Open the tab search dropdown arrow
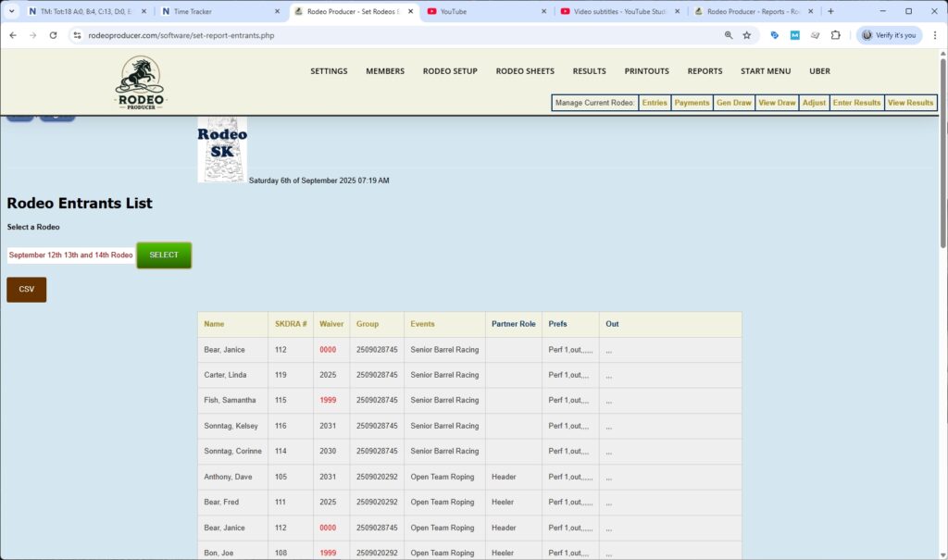 pyautogui.click(x=12, y=11)
